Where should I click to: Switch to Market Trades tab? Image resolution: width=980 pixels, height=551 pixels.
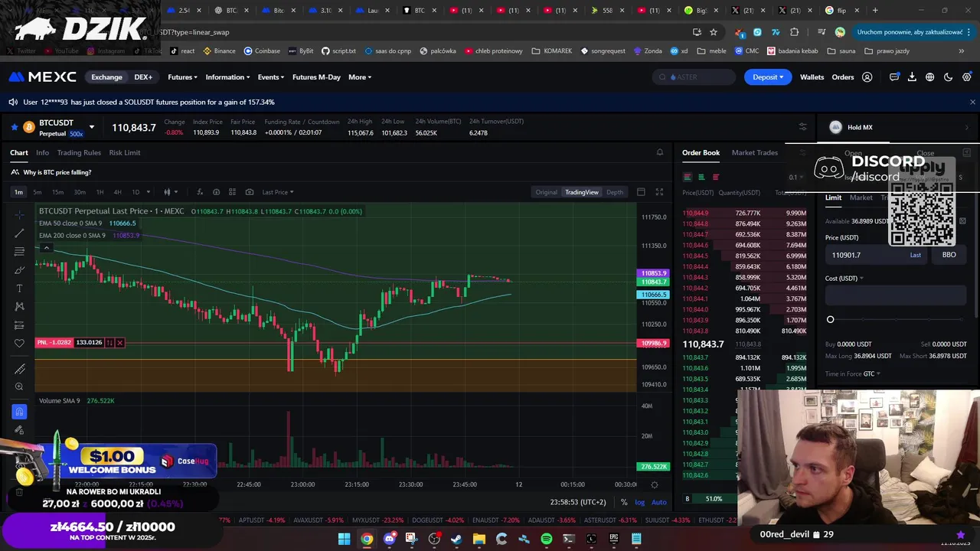(x=754, y=152)
